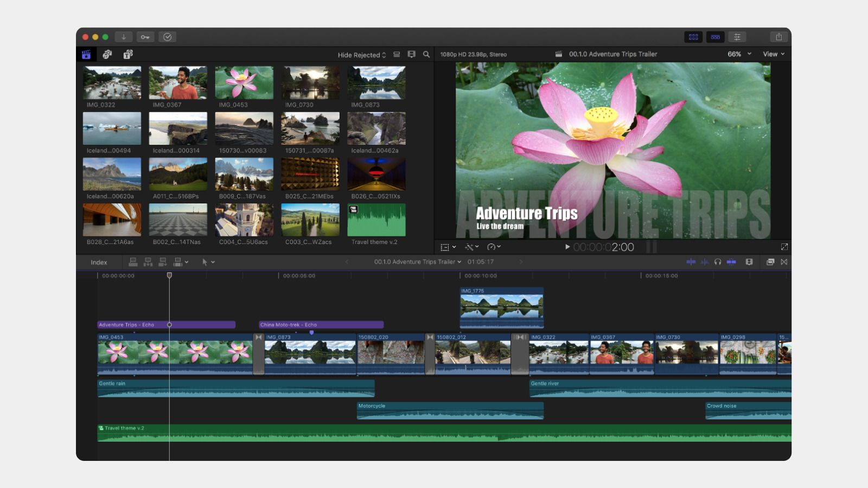
Task: Expand the 66% viewer zoom dropdown
Action: [x=739, y=54]
